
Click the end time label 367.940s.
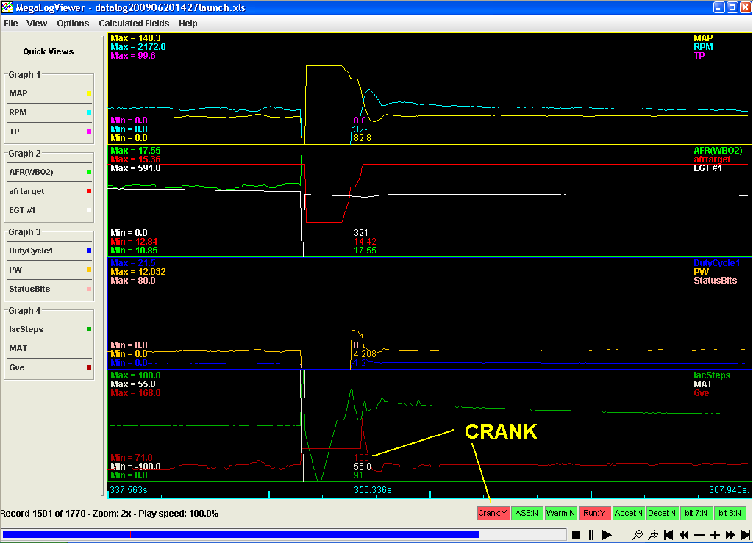point(729,490)
